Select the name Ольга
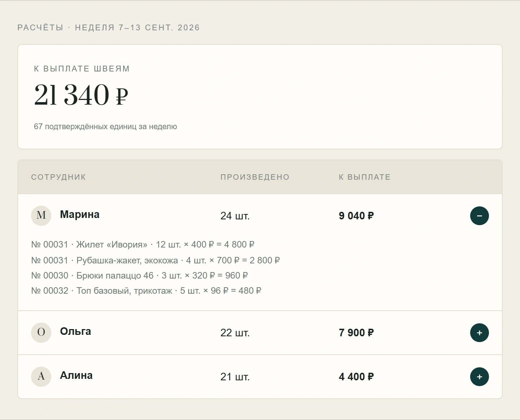The image size is (520, 420). click(75, 331)
